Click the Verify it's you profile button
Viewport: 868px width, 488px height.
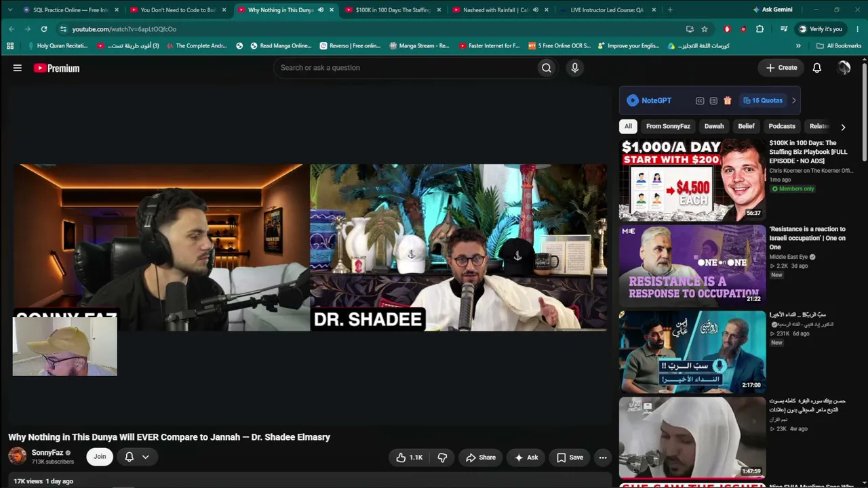pyautogui.click(x=820, y=29)
